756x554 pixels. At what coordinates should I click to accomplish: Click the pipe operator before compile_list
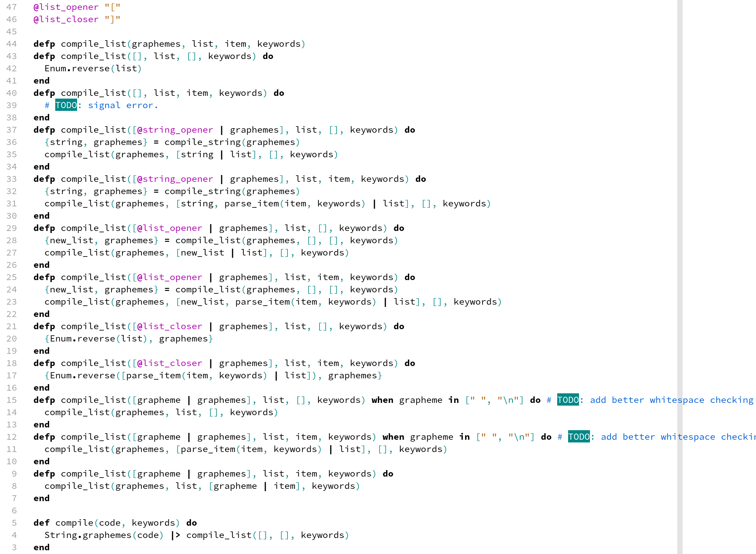(x=175, y=535)
